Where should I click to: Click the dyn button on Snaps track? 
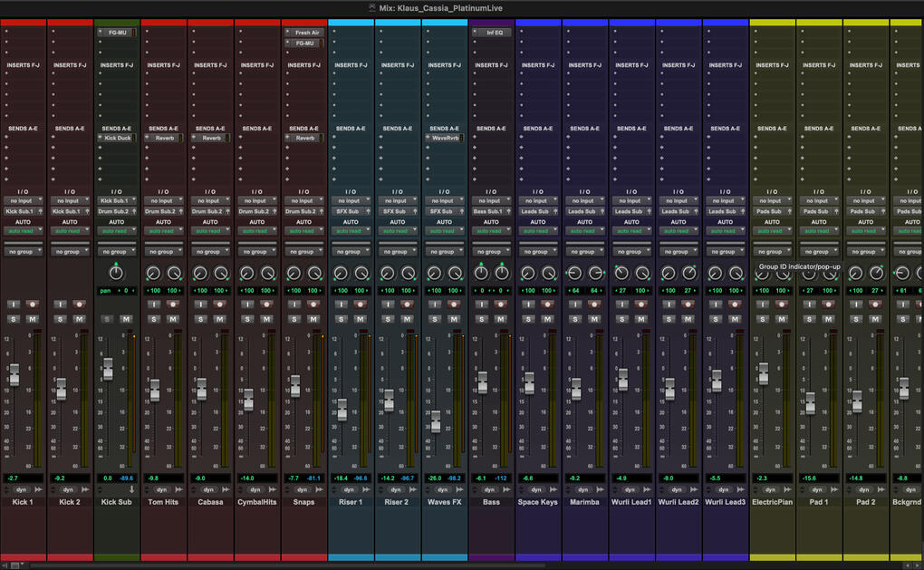point(303,489)
